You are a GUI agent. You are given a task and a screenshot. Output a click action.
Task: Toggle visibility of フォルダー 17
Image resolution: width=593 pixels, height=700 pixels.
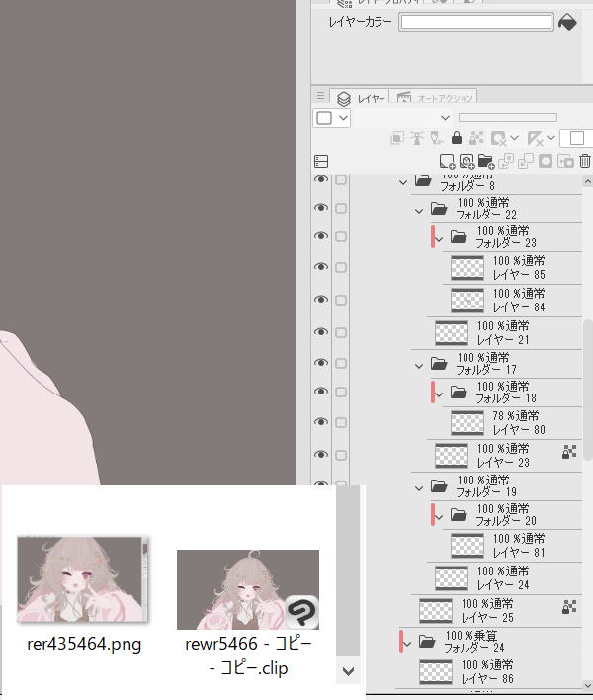point(321,363)
